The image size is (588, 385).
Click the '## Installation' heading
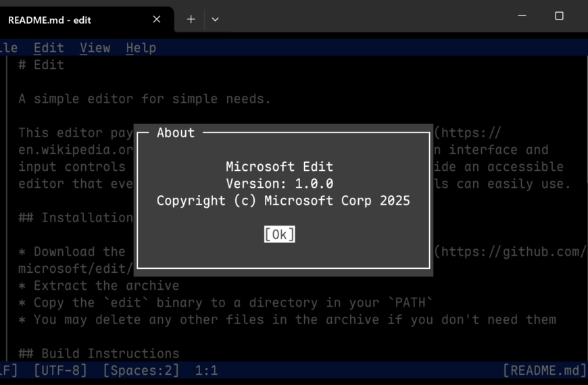click(x=76, y=217)
